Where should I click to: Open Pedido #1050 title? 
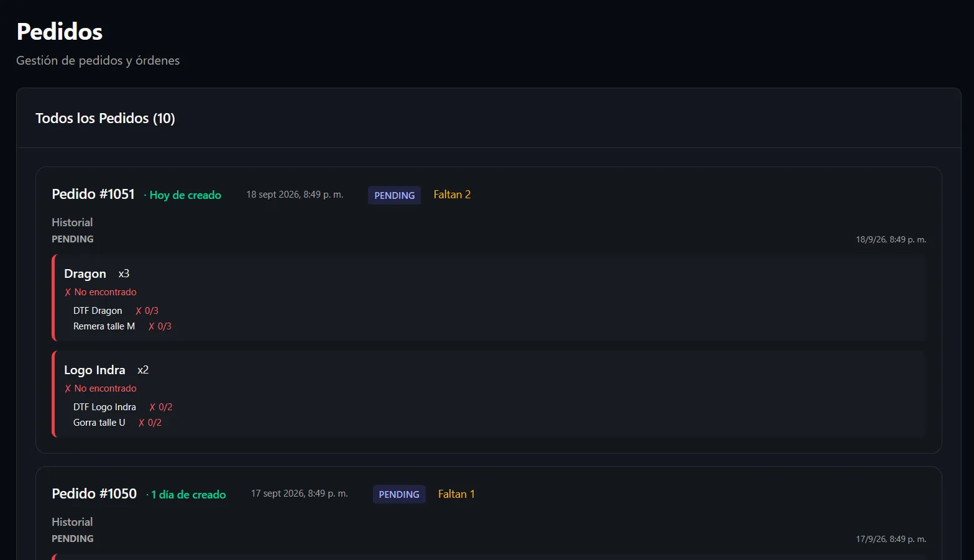coord(94,493)
